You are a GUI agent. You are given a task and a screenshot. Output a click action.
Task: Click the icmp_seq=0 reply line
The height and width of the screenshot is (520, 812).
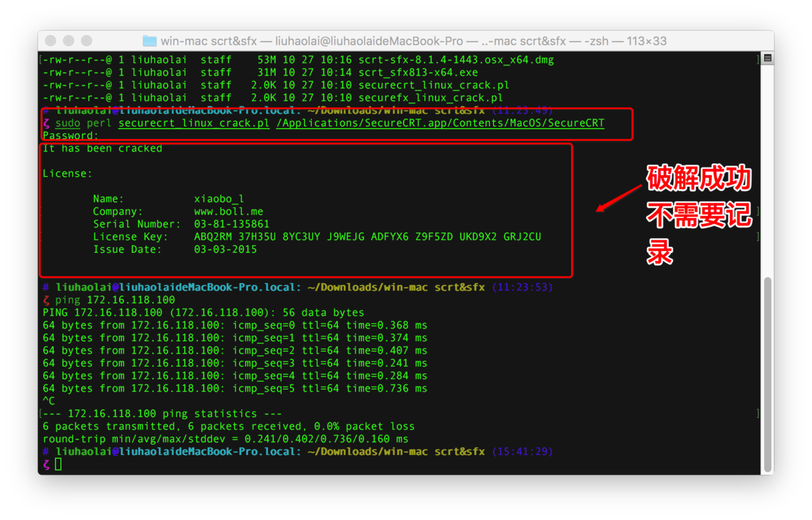click(x=235, y=325)
